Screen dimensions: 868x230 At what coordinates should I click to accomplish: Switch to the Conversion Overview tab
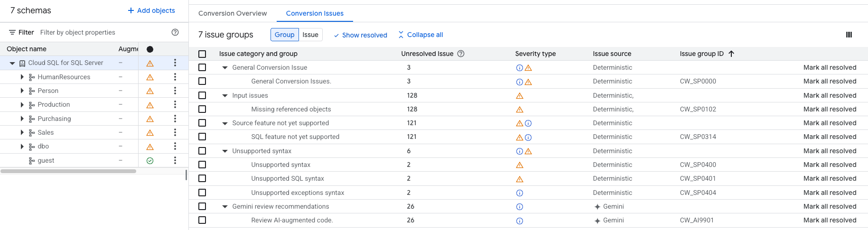(x=233, y=13)
